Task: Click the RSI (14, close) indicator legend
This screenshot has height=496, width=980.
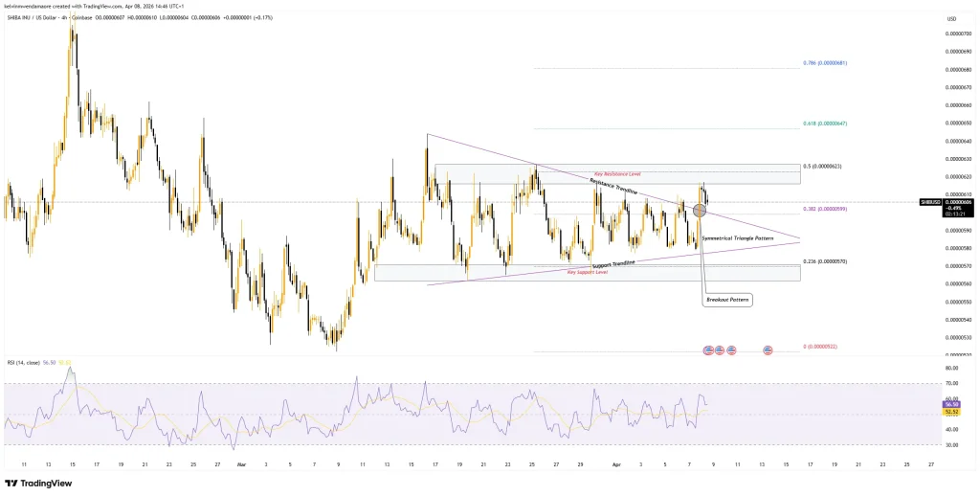Action: pos(24,362)
